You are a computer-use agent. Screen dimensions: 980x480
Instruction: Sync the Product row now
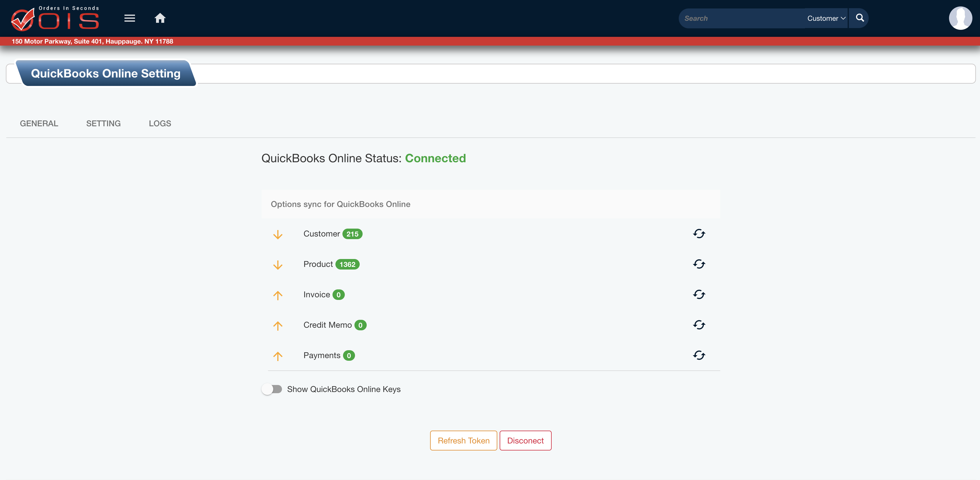(x=699, y=264)
